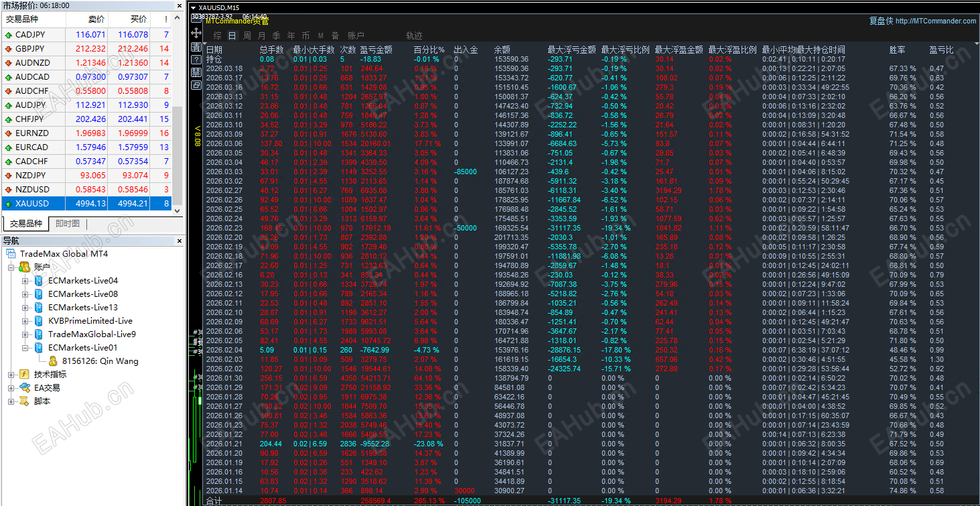
Task: Select the 年 yearly tab
Action: 291,36
